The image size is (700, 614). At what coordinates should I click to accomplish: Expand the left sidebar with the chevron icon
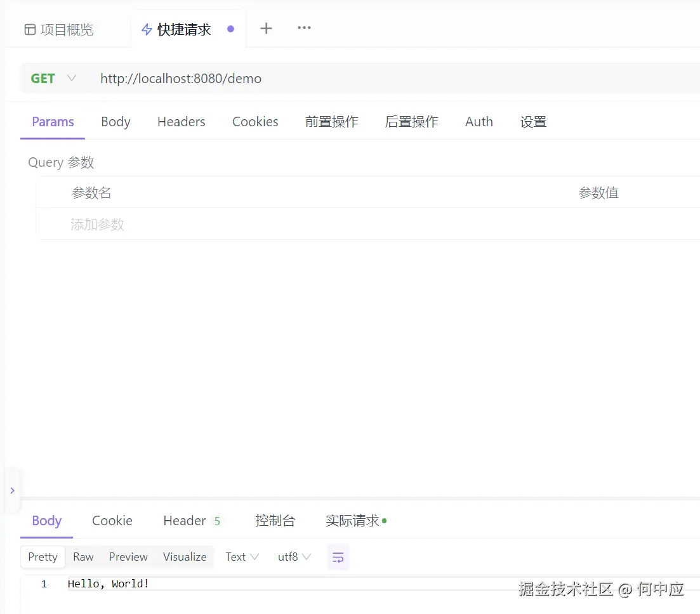11,490
